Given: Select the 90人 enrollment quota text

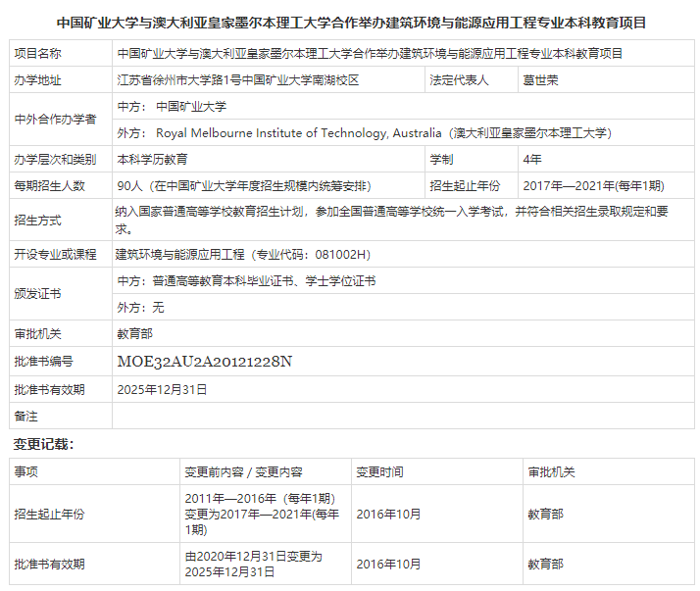Looking at the screenshot, I should point(244,185).
